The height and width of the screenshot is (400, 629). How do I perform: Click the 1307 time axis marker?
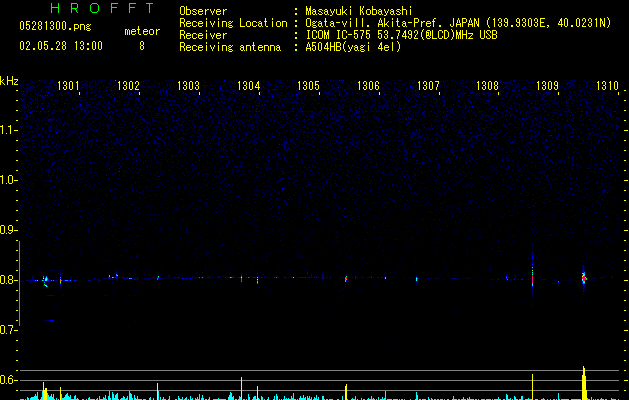tap(428, 86)
